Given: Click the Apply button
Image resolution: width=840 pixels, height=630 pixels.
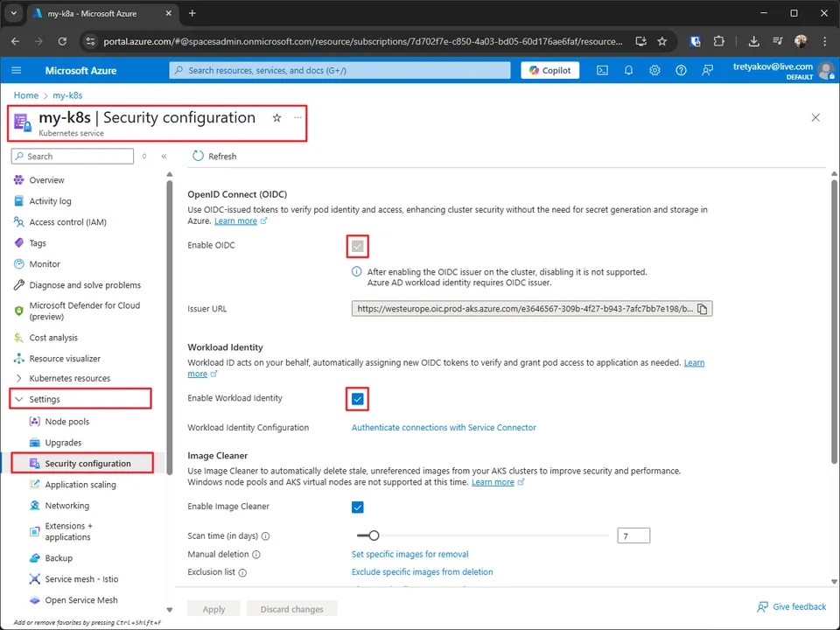Looking at the screenshot, I should point(213,609).
